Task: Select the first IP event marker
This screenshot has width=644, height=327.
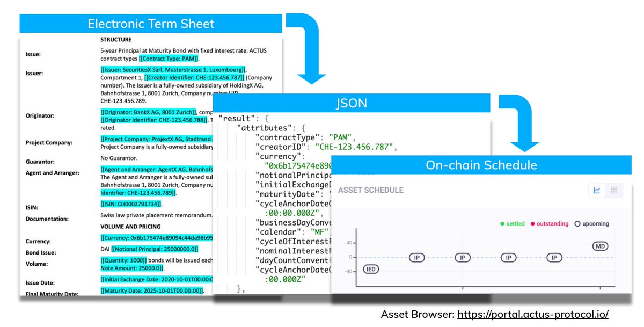Action: pyautogui.click(x=416, y=257)
